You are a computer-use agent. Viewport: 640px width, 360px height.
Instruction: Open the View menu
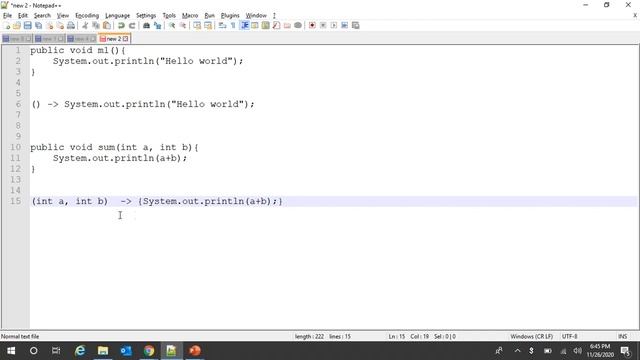(62, 16)
